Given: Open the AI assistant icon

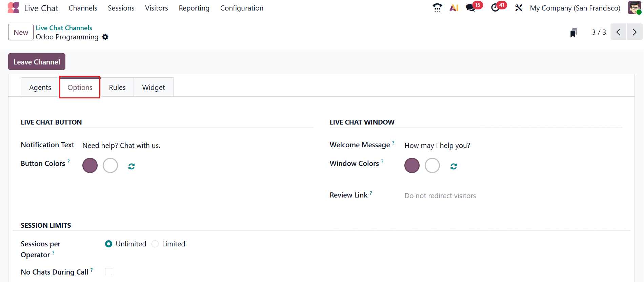Looking at the screenshot, I should click(454, 8).
